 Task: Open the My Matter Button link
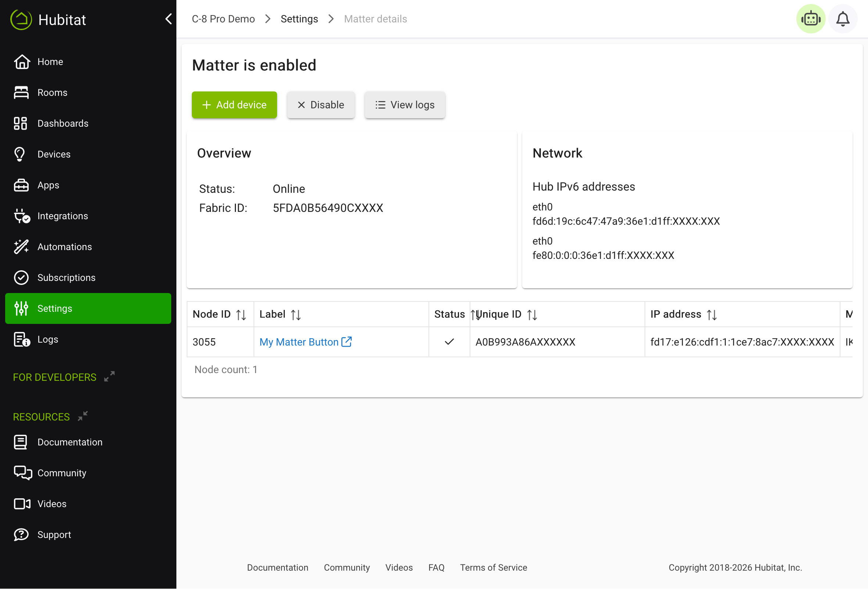pos(299,342)
